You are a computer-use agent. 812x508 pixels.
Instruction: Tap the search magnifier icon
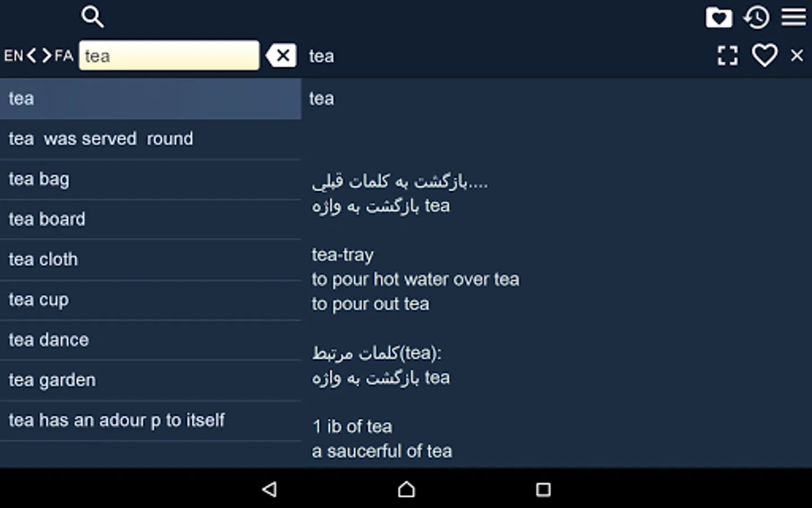(x=92, y=17)
